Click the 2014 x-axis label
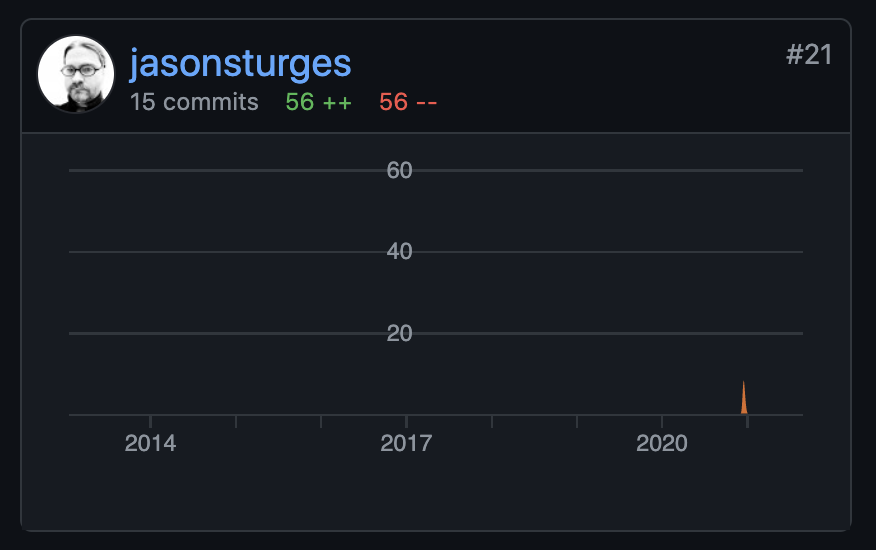Image resolution: width=876 pixels, height=550 pixels. (150, 443)
